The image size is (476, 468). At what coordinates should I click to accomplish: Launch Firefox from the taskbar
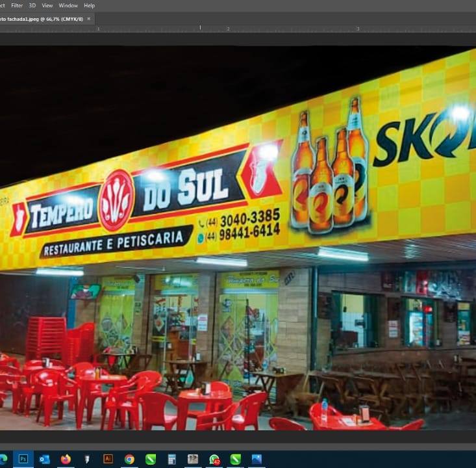coord(66,459)
